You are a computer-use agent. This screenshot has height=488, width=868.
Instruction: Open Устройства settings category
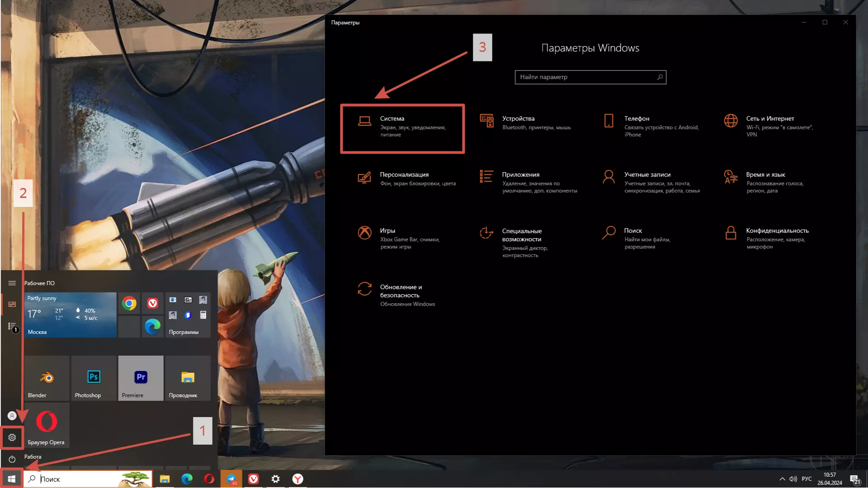coord(524,123)
